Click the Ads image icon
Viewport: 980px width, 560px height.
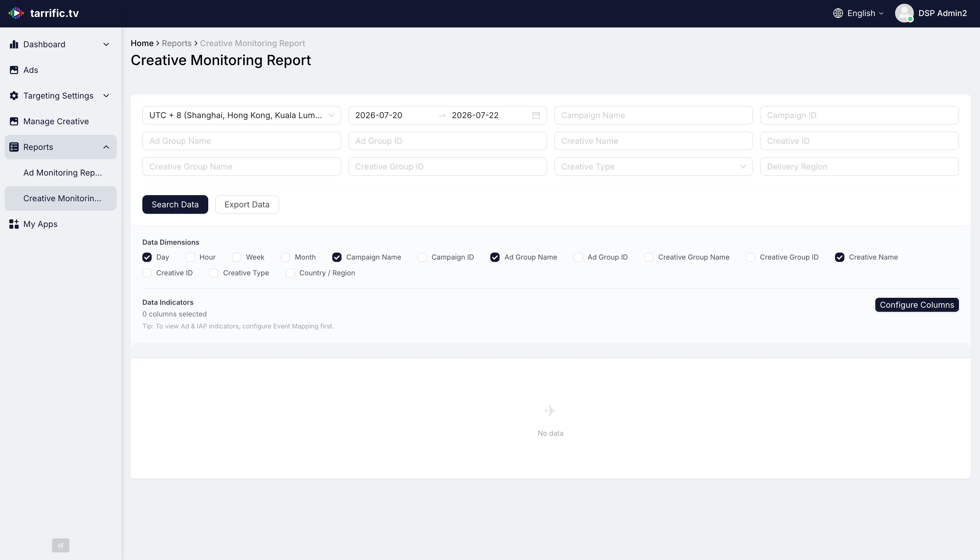pos(14,70)
